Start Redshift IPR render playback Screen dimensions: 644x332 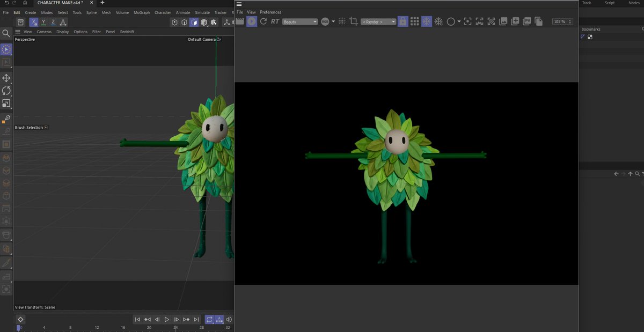(251, 21)
